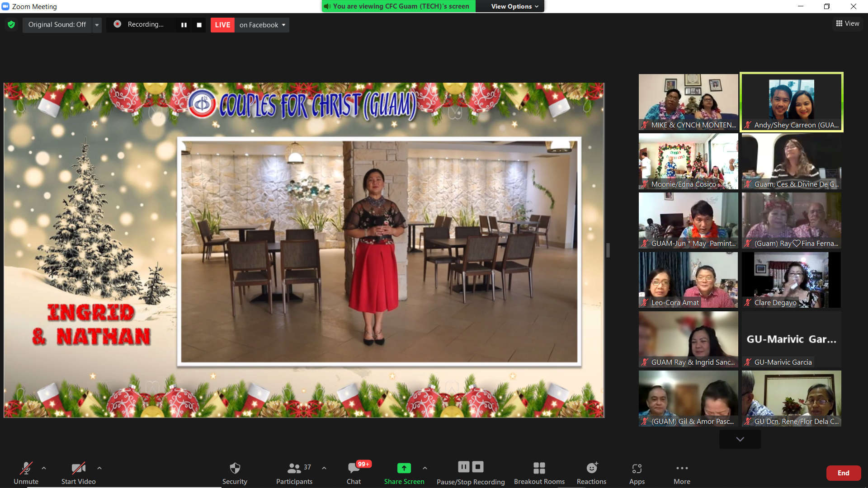The height and width of the screenshot is (488, 868).
Task: Click the End meeting button
Action: (843, 473)
